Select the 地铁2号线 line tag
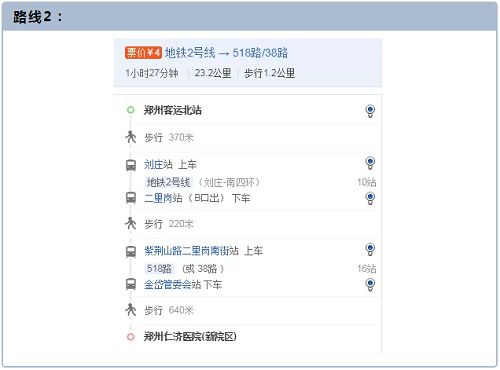 coord(168,182)
